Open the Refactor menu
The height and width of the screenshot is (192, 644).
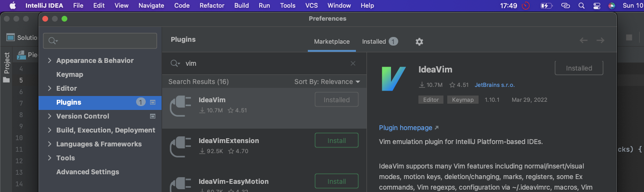[212, 6]
